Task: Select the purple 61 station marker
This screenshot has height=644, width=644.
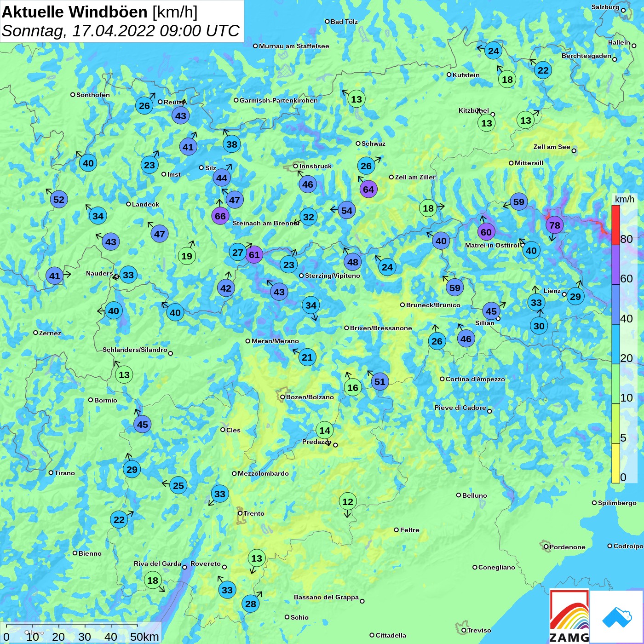Action: (254, 254)
